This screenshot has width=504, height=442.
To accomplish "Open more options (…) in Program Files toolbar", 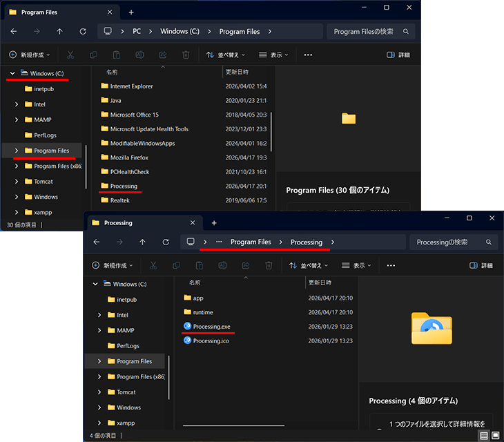I will (308, 55).
